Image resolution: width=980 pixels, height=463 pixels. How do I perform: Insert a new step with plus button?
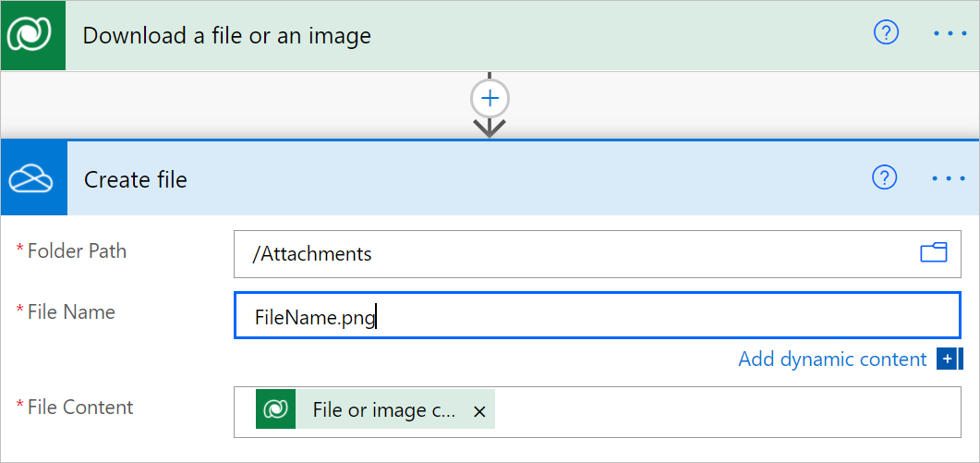point(490,98)
